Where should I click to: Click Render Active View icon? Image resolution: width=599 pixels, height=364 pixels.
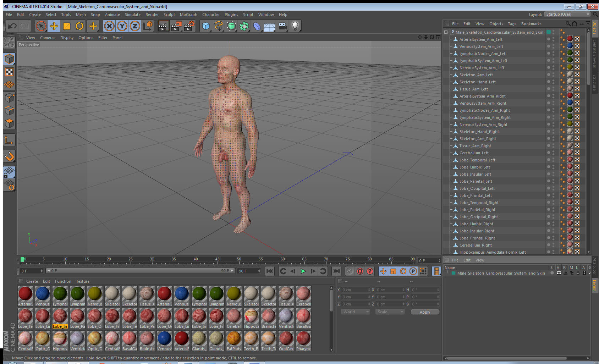[163, 26]
